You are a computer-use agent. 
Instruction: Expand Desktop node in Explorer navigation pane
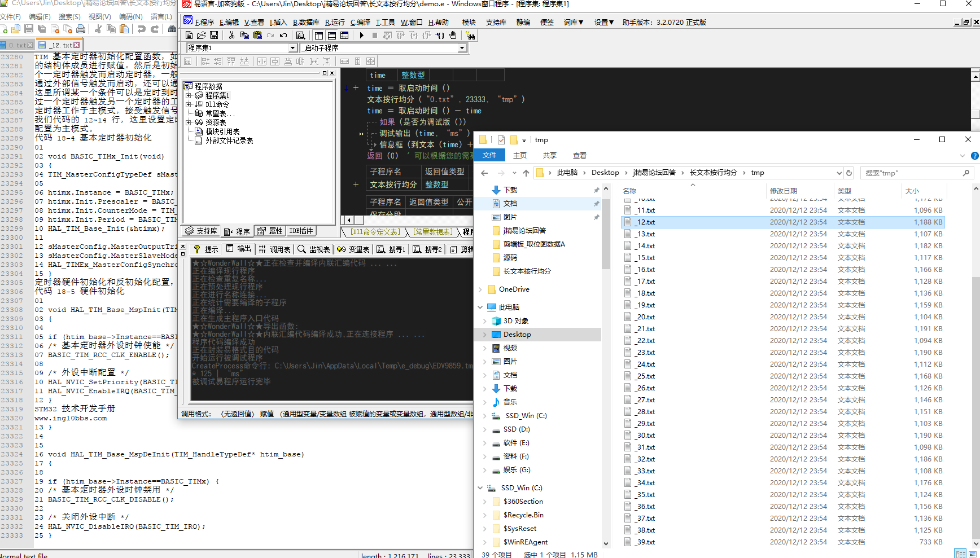point(484,335)
